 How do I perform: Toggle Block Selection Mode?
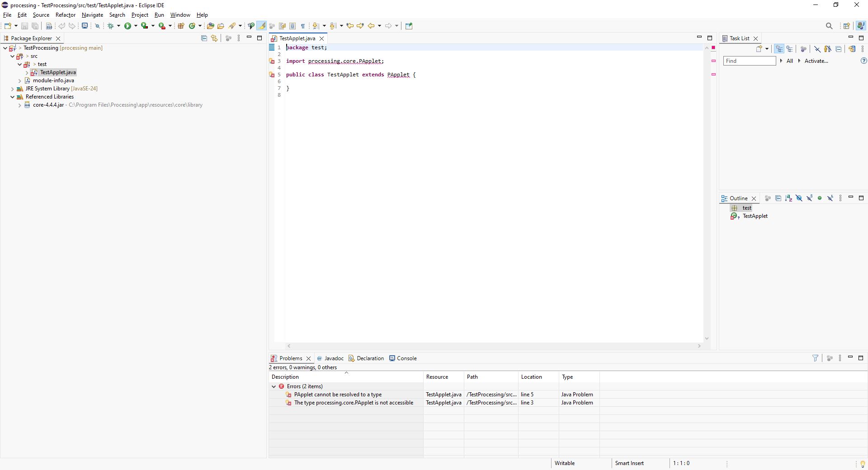292,26
